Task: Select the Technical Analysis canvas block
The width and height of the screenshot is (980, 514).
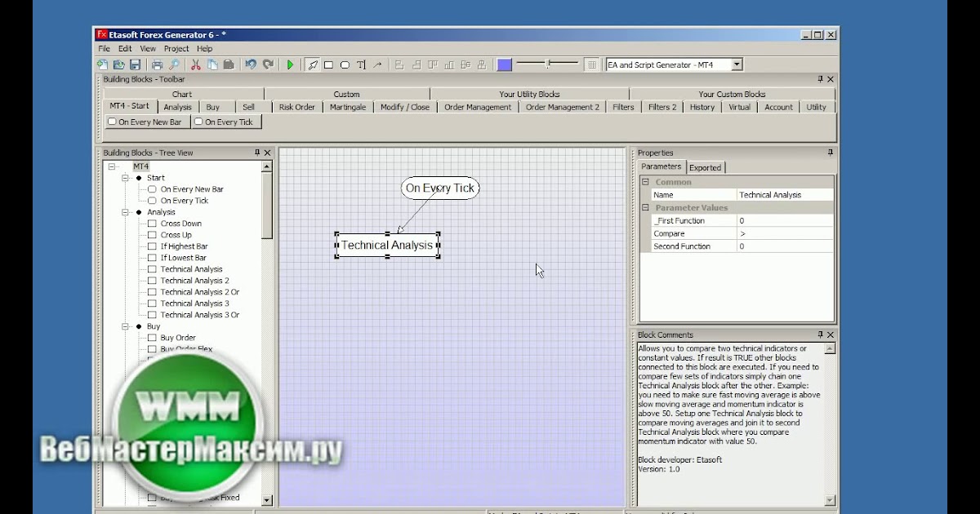Action: pyautogui.click(x=387, y=245)
